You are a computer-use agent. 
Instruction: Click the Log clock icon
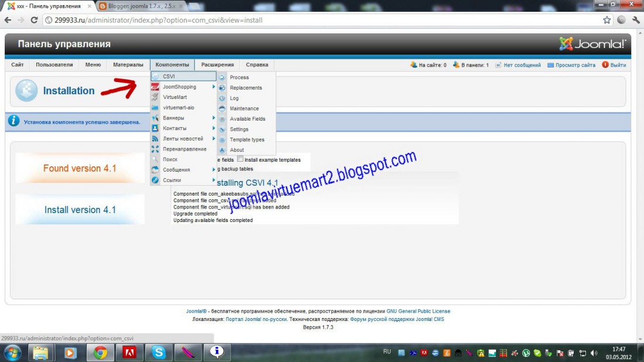tap(222, 98)
